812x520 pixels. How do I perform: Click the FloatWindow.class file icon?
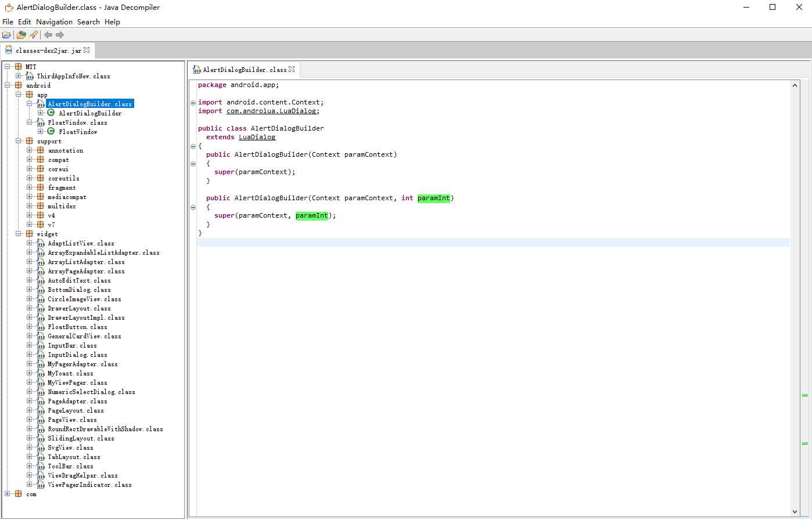(x=41, y=122)
